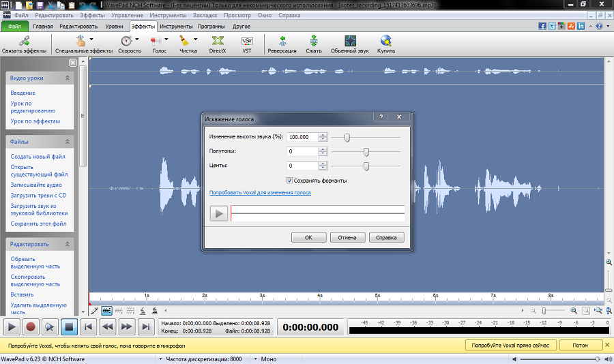This screenshot has height=364, width=614.
Task: Select the pencil edit tool icon
Action: pos(94,311)
